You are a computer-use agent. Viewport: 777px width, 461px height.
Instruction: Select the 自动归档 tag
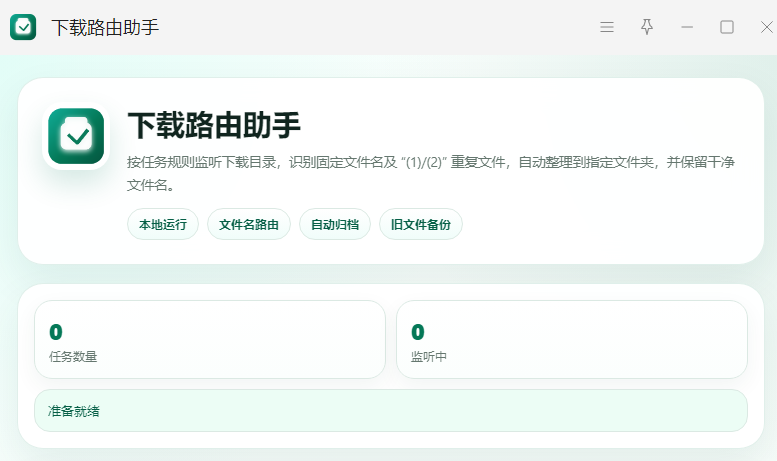point(335,225)
